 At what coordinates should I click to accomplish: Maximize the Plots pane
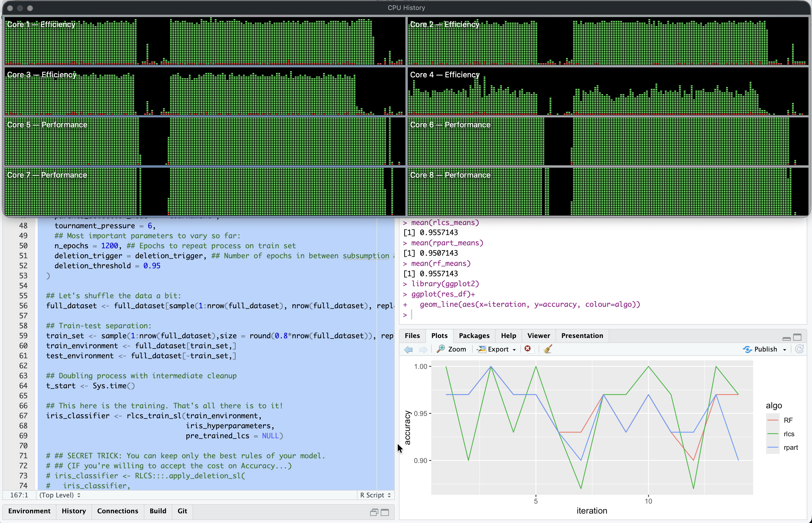point(797,337)
